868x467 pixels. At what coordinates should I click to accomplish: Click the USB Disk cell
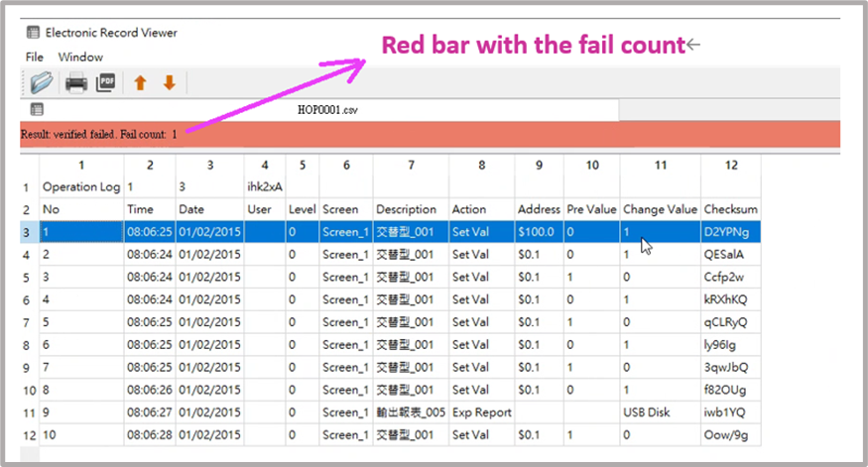[x=647, y=412]
